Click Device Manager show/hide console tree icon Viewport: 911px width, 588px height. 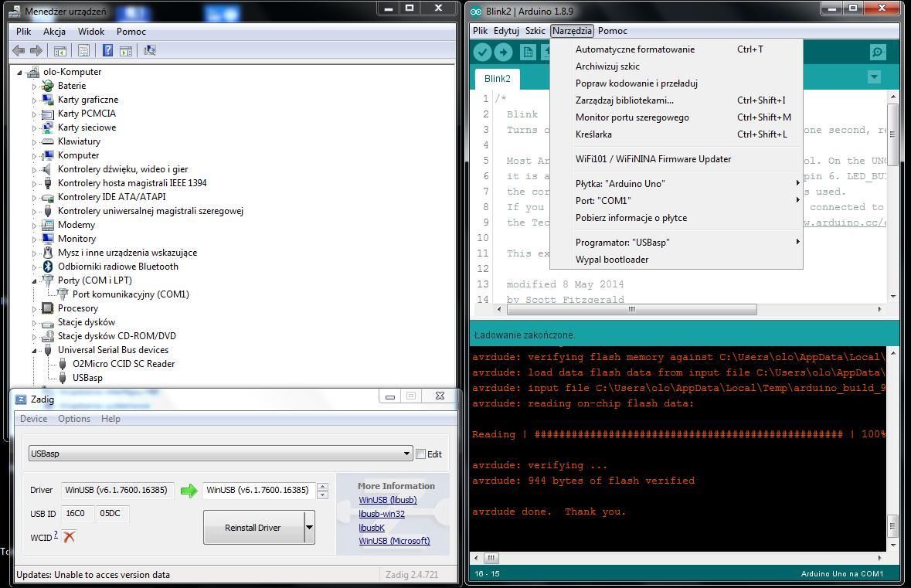click(59, 50)
